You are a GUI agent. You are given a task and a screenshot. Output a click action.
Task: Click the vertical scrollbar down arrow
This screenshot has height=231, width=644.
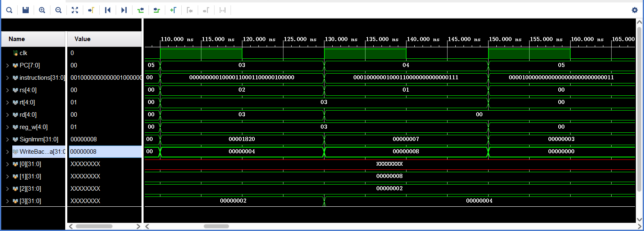point(639,219)
